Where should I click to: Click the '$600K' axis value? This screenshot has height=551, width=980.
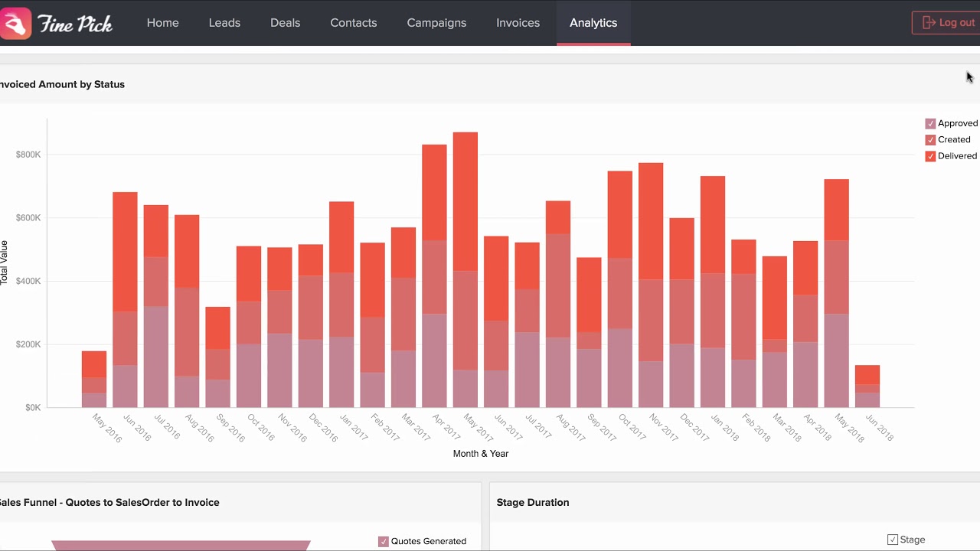pyautogui.click(x=28, y=218)
